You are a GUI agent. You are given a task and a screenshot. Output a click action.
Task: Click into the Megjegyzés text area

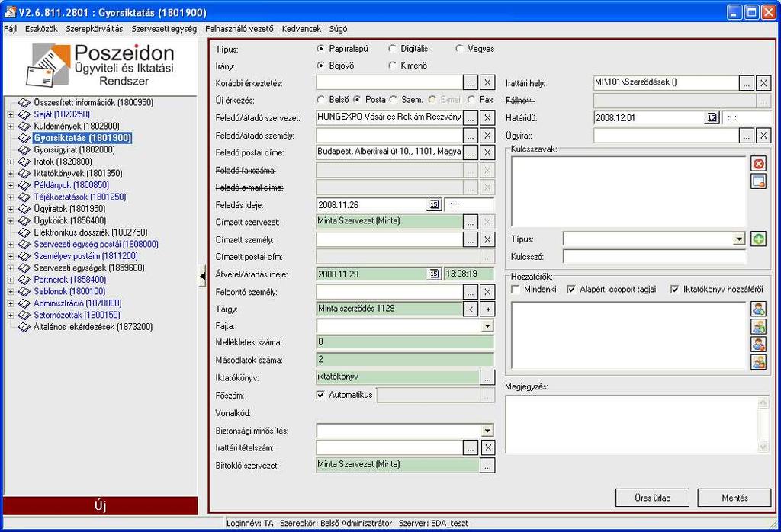click(632, 425)
